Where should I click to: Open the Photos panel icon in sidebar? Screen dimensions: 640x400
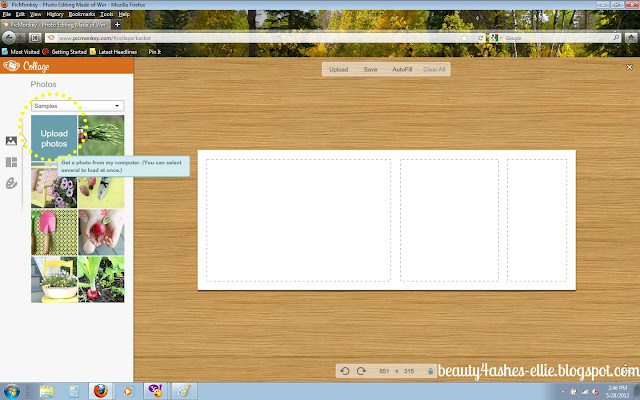pyautogui.click(x=11, y=141)
